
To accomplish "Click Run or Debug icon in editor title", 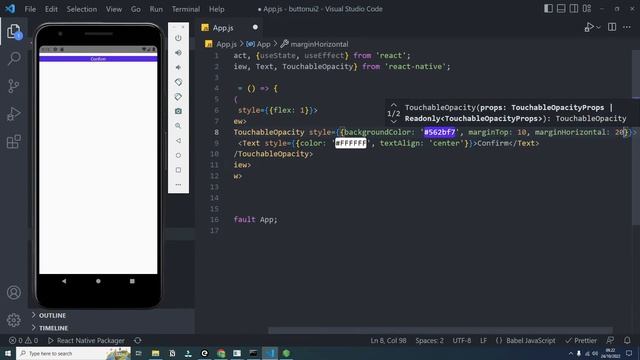I will coord(589,27).
